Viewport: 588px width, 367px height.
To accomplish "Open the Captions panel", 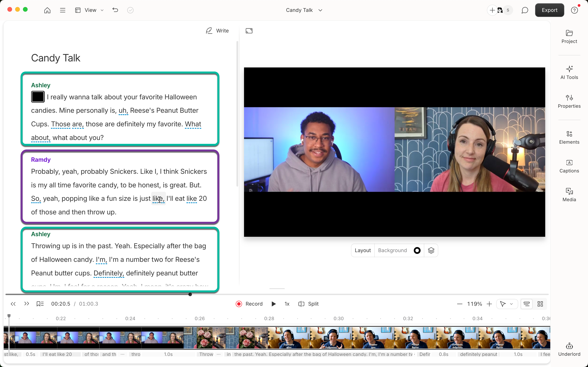I will (x=569, y=166).
